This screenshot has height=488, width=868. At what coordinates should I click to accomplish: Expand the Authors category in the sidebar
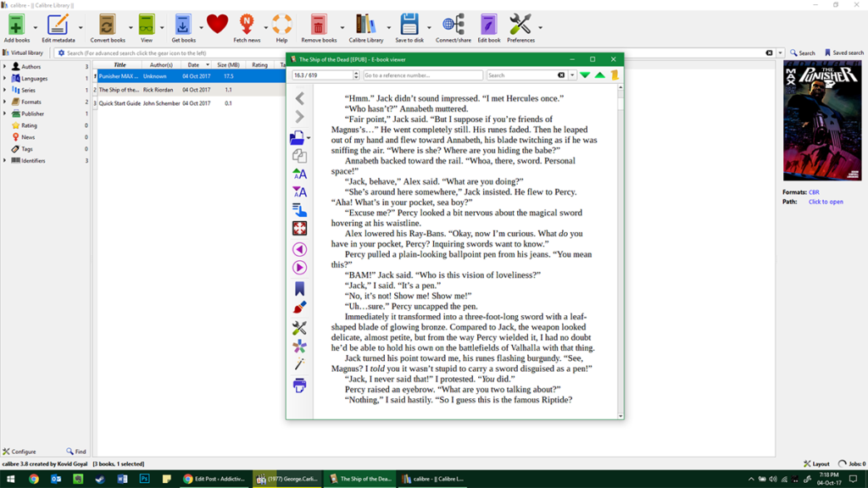[x=7, y=65]
